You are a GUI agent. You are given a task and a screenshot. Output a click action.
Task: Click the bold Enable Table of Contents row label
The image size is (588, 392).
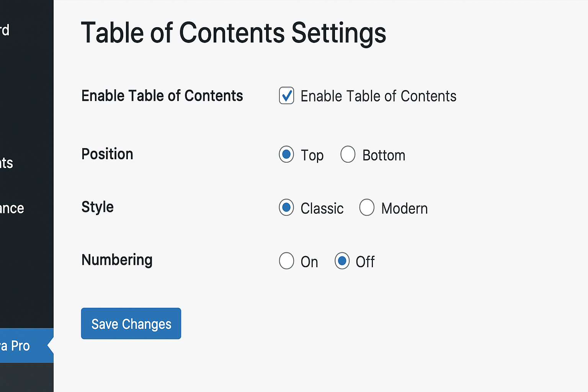click(x=162, y=96)
